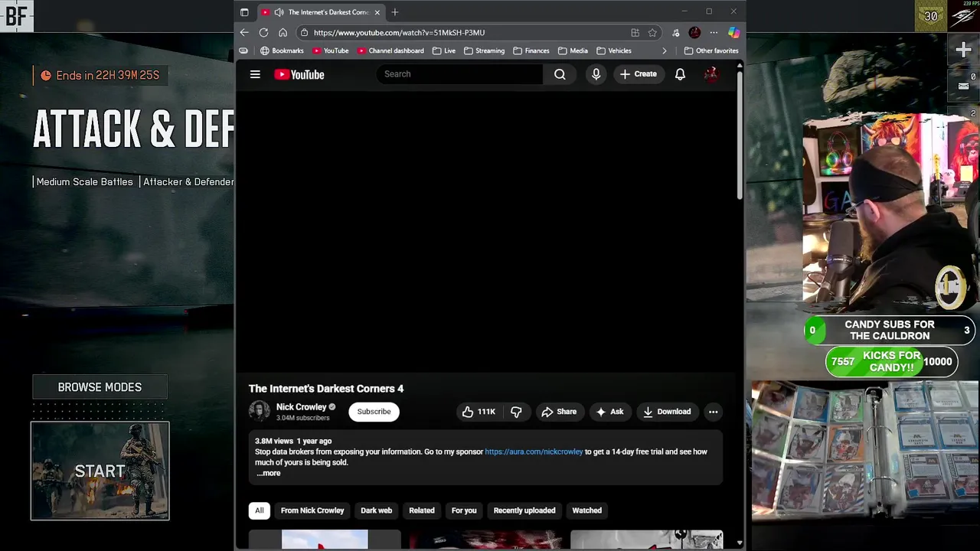Select the All filter chip
The height and width of the screenshot is (551, 980).
point(260,510)
